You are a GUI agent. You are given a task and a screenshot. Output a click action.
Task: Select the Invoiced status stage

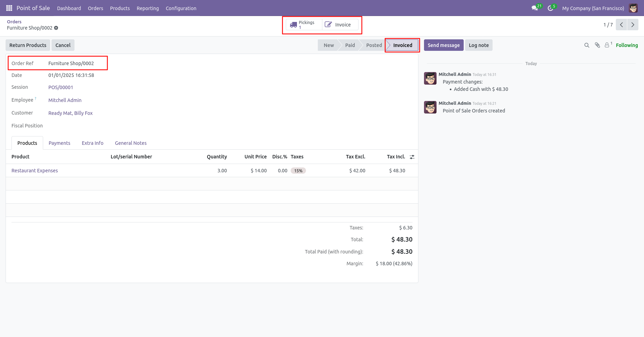click(402, 45)
